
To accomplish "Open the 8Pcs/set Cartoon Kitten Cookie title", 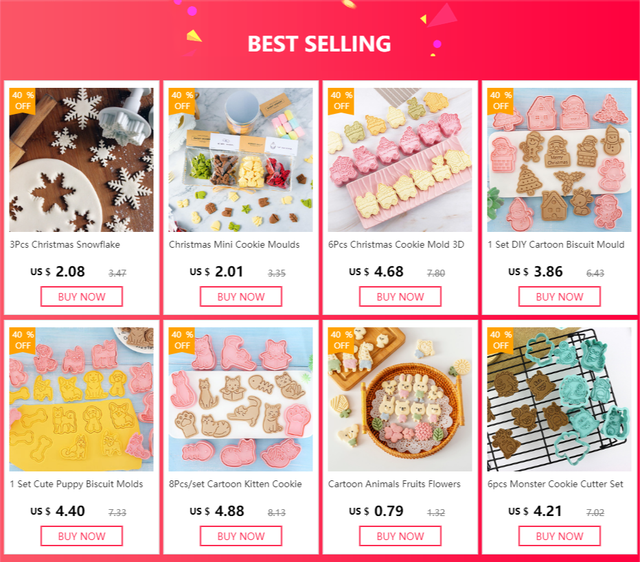I will tap(236, 484).
